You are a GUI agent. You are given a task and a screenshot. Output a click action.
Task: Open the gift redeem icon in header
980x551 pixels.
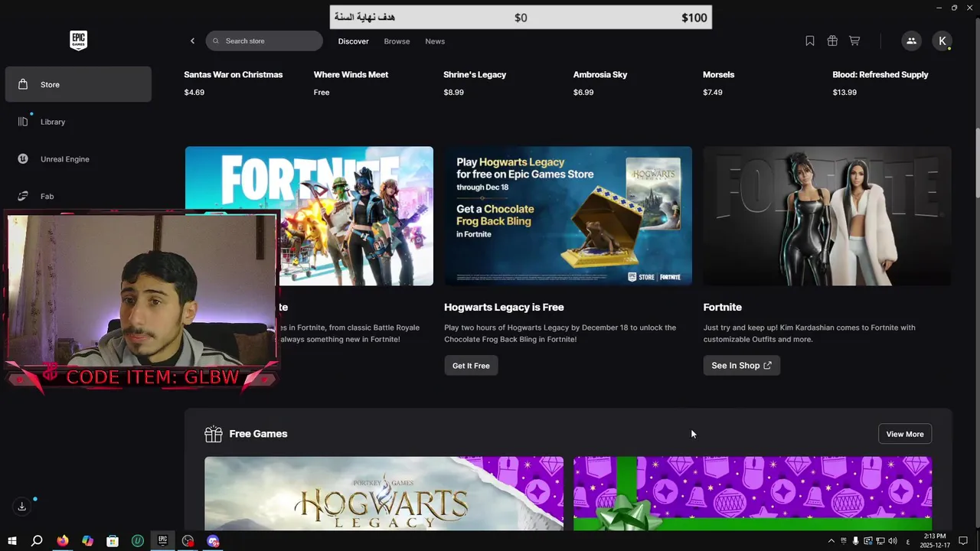832,41
